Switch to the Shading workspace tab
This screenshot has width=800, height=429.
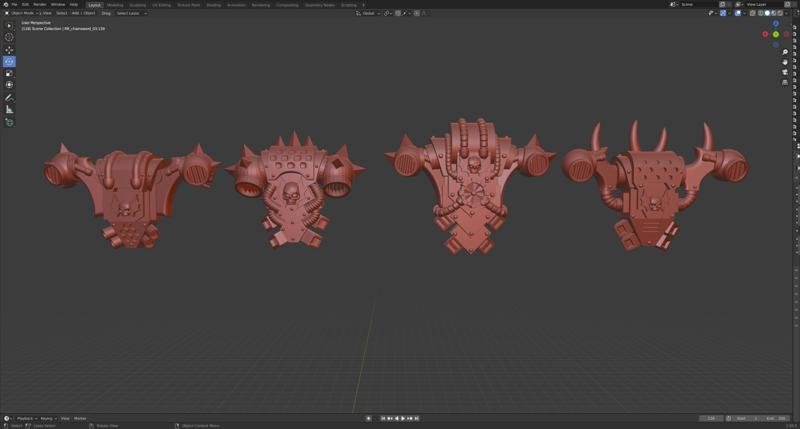214,5
